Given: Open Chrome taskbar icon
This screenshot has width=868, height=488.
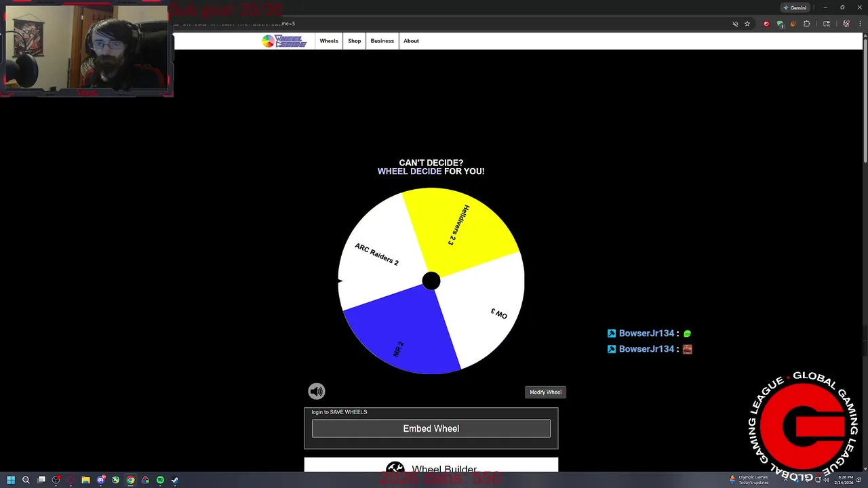Looking at the screenshot, I should tap(130, 480).
